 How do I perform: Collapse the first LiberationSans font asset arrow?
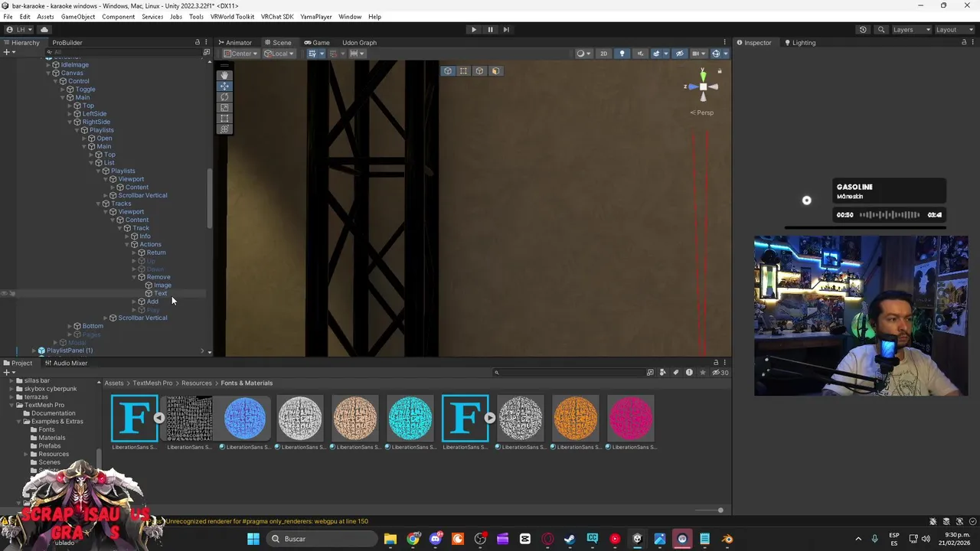coord(158,418)
